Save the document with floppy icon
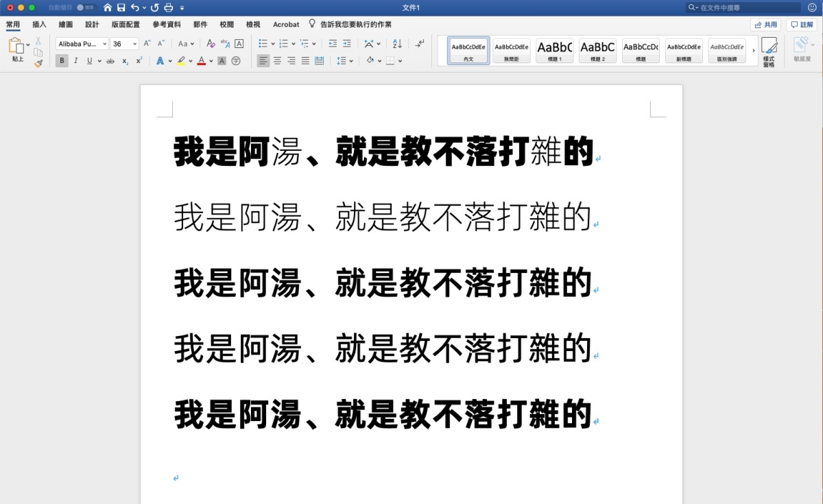Viewport: 823px width, 504px height. coord(121,8)
